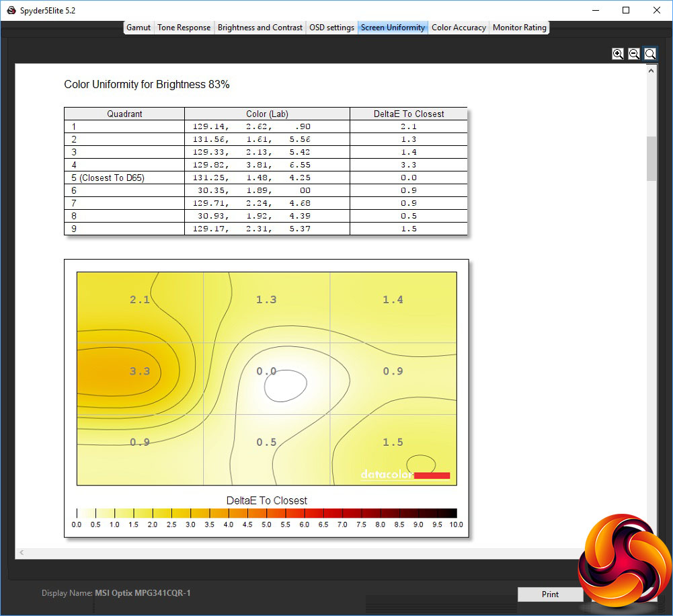Click the 2.1 label on the uniformity map
Viewport: 673px width, 616px height.
coord(140,300)
